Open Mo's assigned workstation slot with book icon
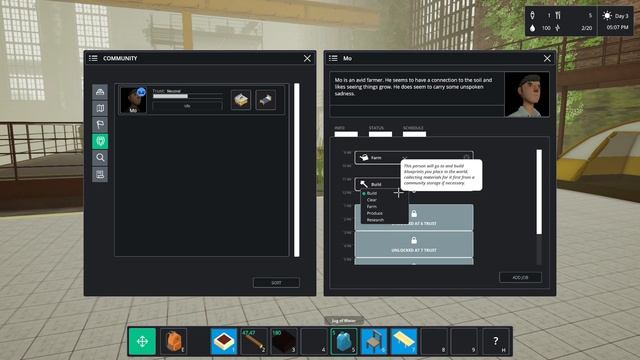Viewport: 640px width, 360px height. click(241, 100)
